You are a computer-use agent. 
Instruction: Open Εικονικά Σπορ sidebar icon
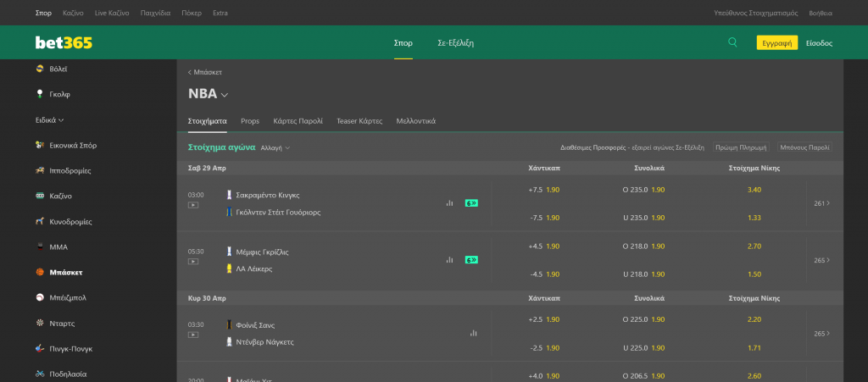(40, 146)
